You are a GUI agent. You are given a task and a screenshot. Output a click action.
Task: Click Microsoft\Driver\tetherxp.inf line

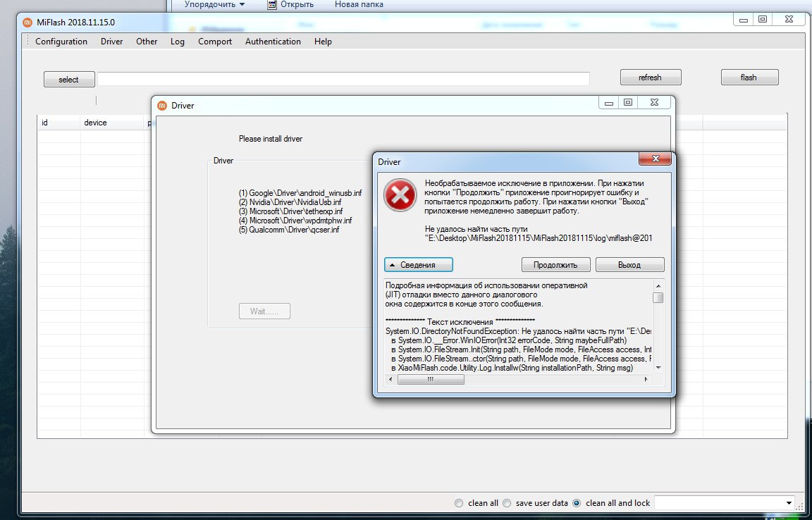(x=291, y=211)
